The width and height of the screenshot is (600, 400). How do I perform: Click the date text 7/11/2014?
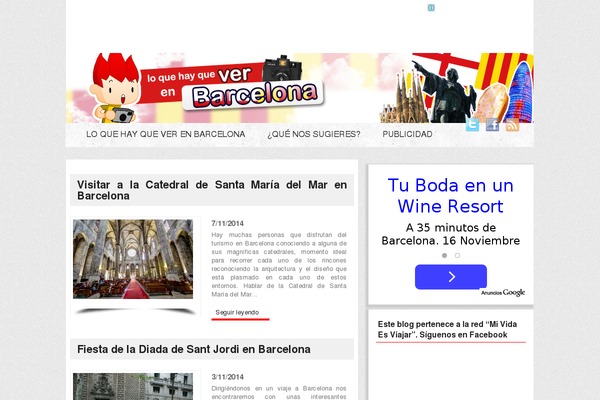[227, 224]
